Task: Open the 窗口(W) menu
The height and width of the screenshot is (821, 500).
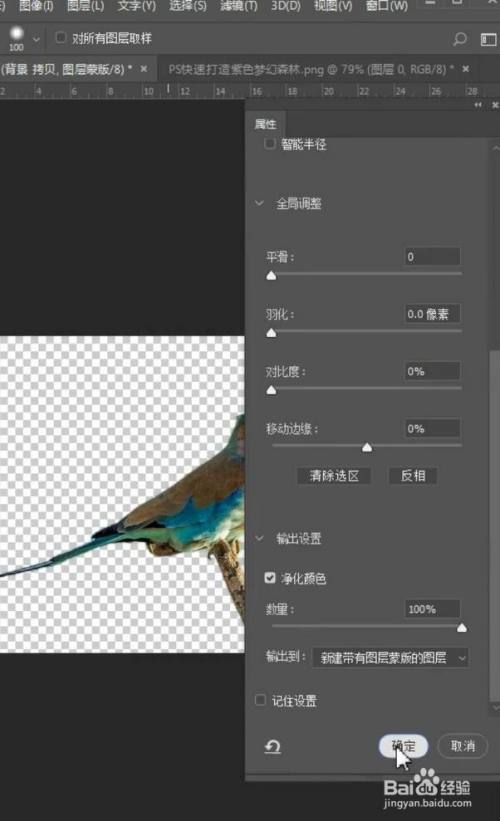Action: click(x=386, y=6)
